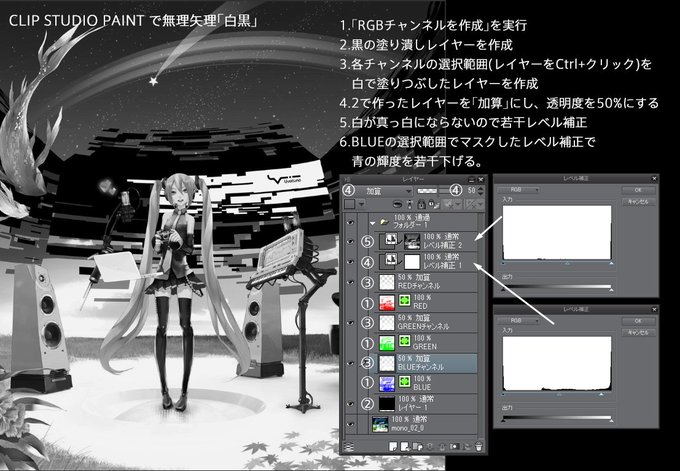The height and width of the screenshot is (471, 680).
Task: Click the green icon beside the RED layer
Action: tap(405, 301)
